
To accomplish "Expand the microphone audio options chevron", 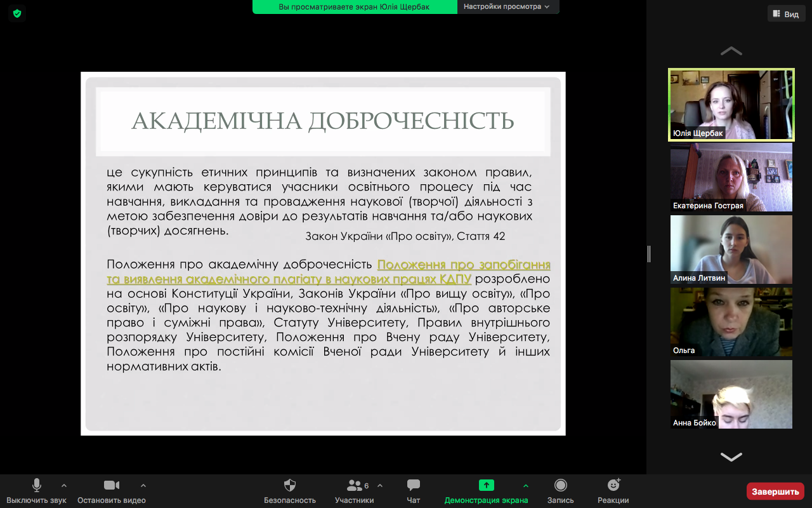I will tap(64, 486).
